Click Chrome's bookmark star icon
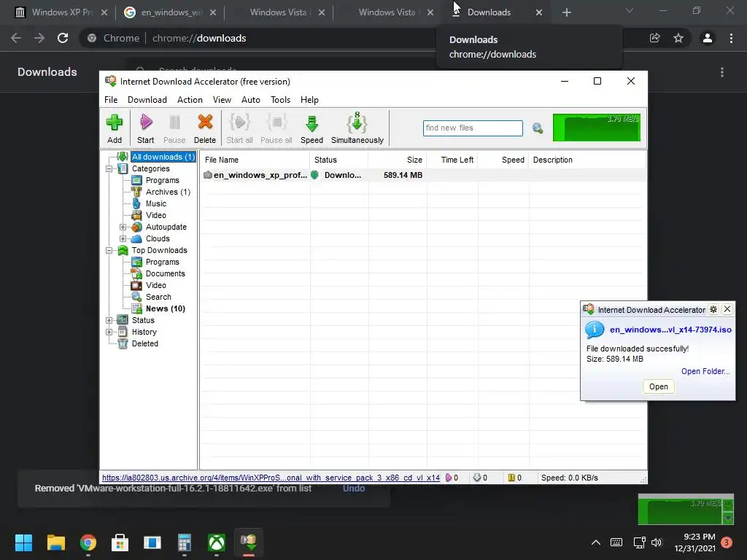This screenshot has height=560, width=747. [x=678, y=38]
